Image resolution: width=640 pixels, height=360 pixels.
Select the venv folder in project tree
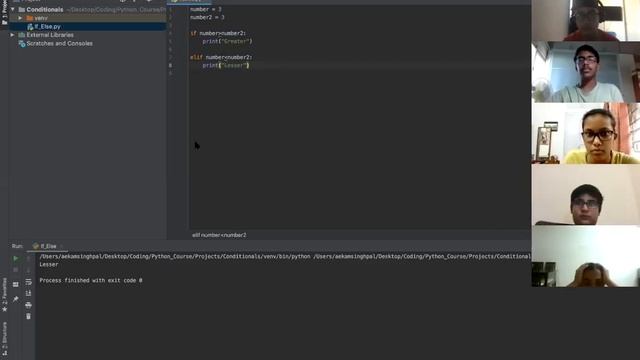[x=41, y=18]
